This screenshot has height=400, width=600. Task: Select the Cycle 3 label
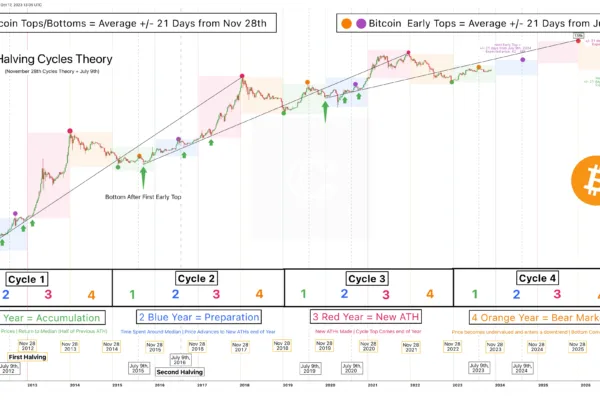pos(367,279)
